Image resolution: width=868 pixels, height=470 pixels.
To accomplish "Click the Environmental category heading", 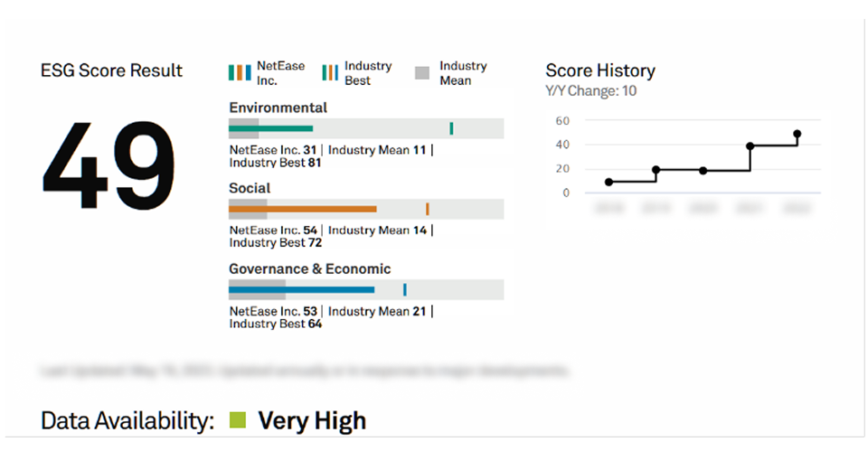I will 278,108.
